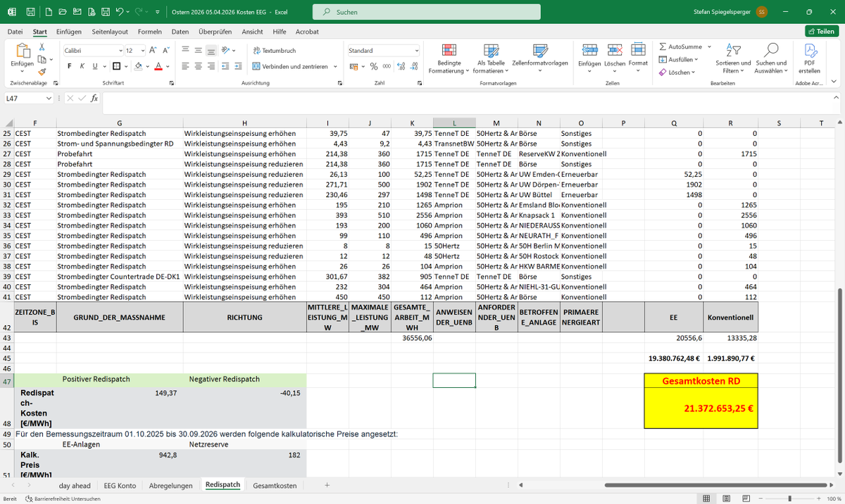
Task: Switch to the Daten ribbon tab
Action: [180, 32]
